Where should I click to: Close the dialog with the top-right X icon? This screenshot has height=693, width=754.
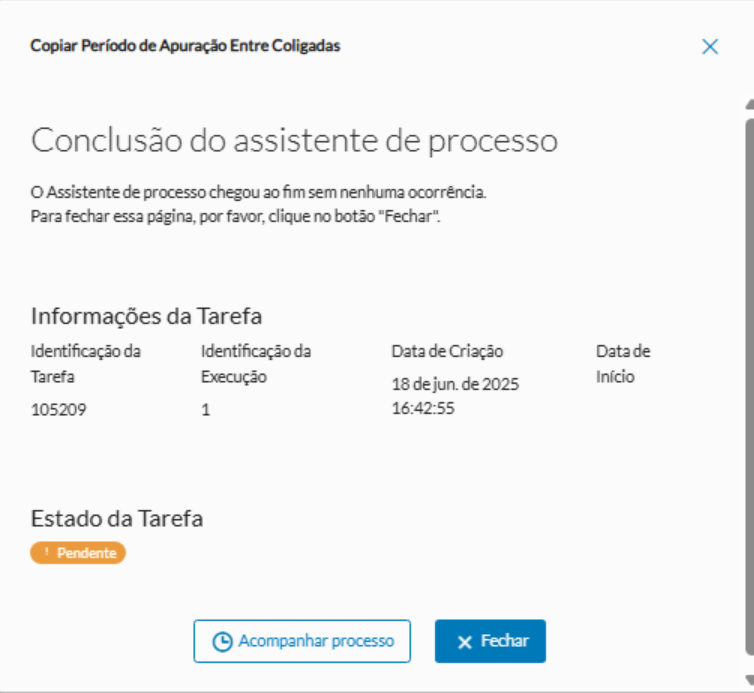coord(710,47)
